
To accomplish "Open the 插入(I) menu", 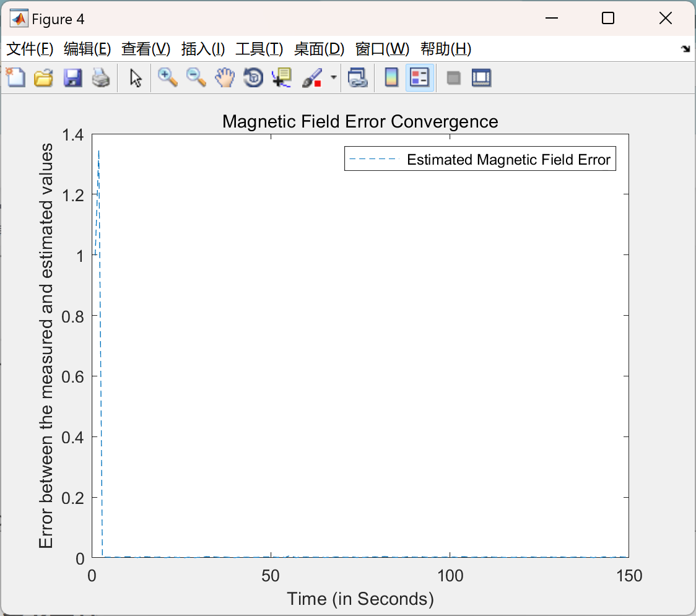I will click(203, 49).
